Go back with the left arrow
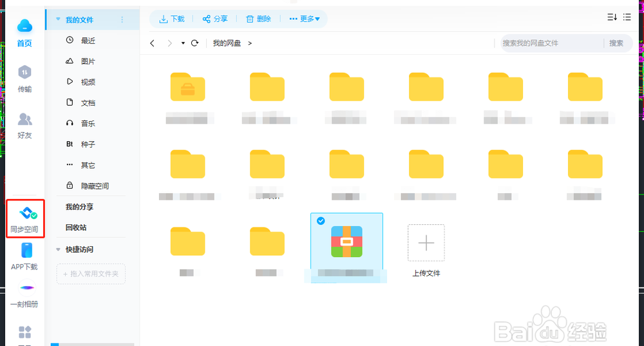This screenshot has width=644, height=346. (153, 43)
